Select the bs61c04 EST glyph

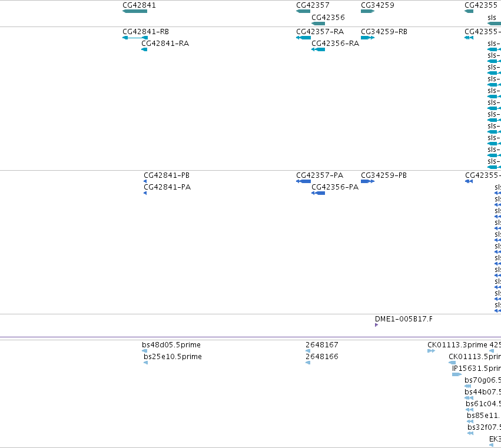(469, 410)
